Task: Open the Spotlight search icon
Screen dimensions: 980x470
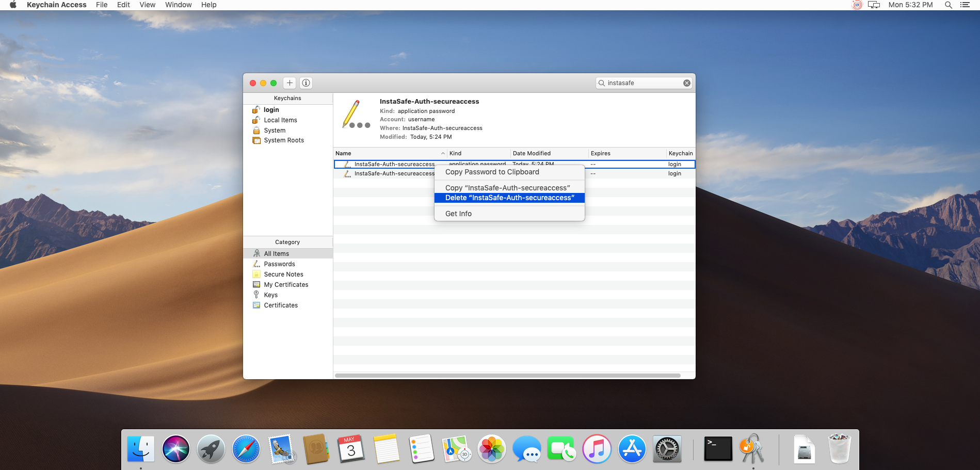Action: tap(948, 5)
